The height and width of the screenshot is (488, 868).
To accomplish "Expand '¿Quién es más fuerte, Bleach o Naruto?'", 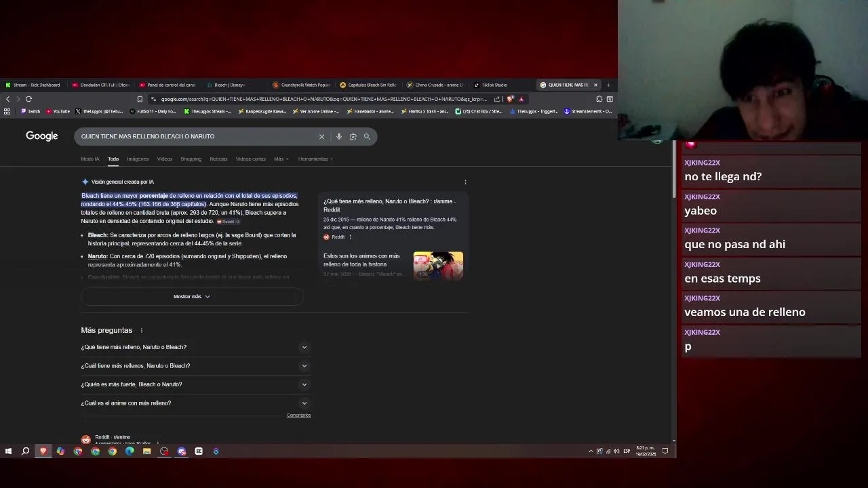I will [x=195, y=384].
